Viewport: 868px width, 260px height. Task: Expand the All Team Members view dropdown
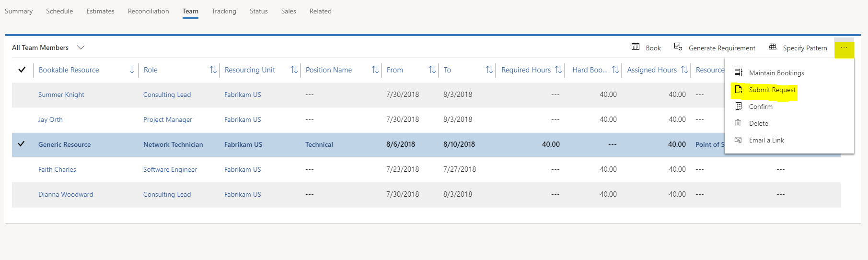click(x=81, y=47)
